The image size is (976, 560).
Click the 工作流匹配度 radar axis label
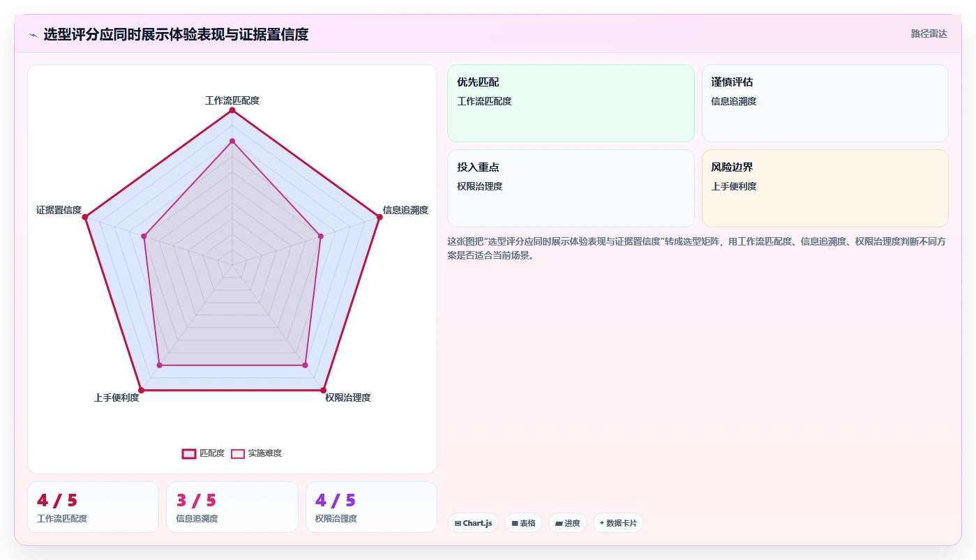pos(232,100)
